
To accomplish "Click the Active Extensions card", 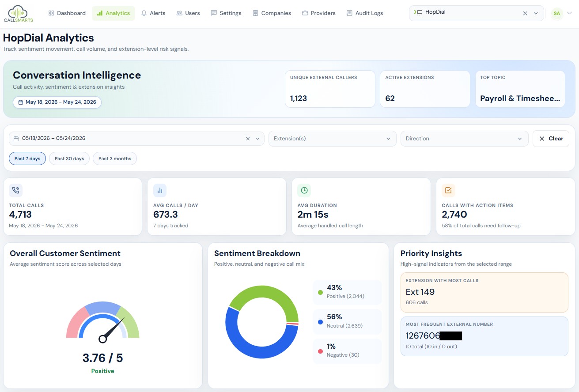I will pos(425,89).
